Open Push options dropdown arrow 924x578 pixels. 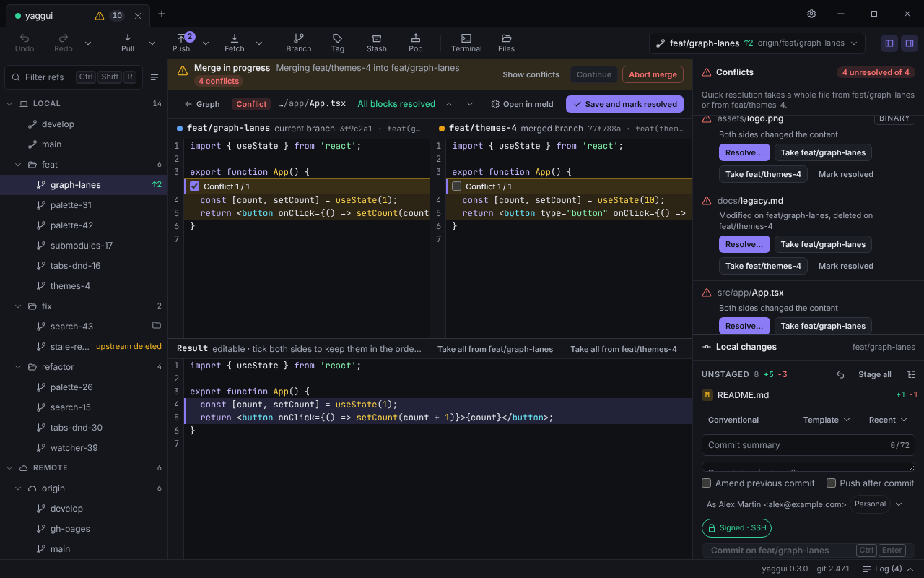tap(206, 43)
